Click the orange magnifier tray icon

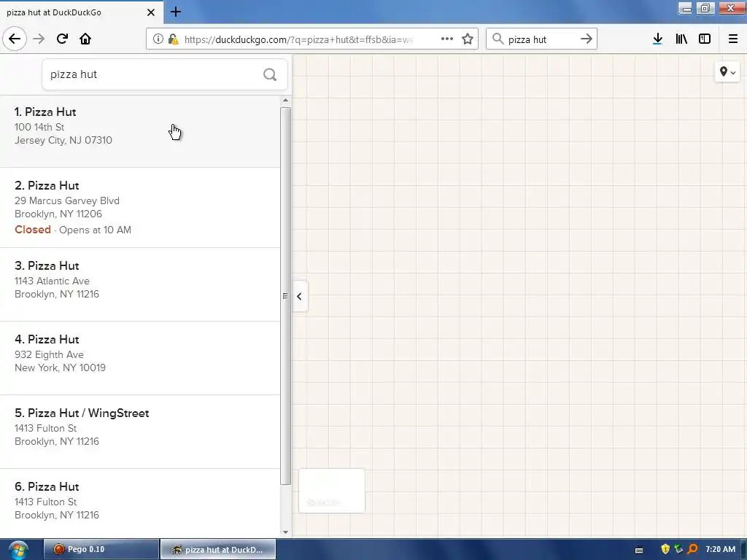click(693, 549)
